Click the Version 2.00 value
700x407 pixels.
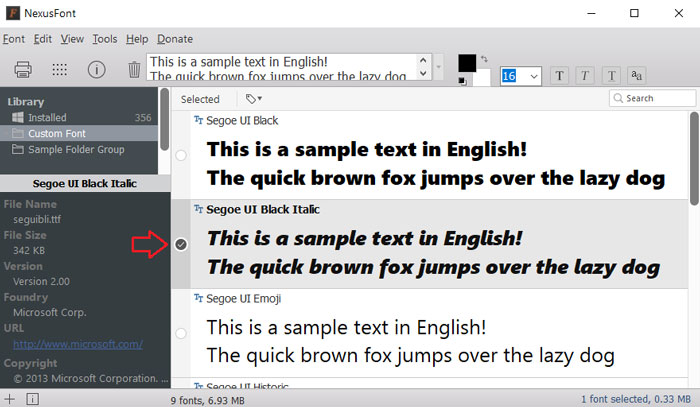point(41,282)
